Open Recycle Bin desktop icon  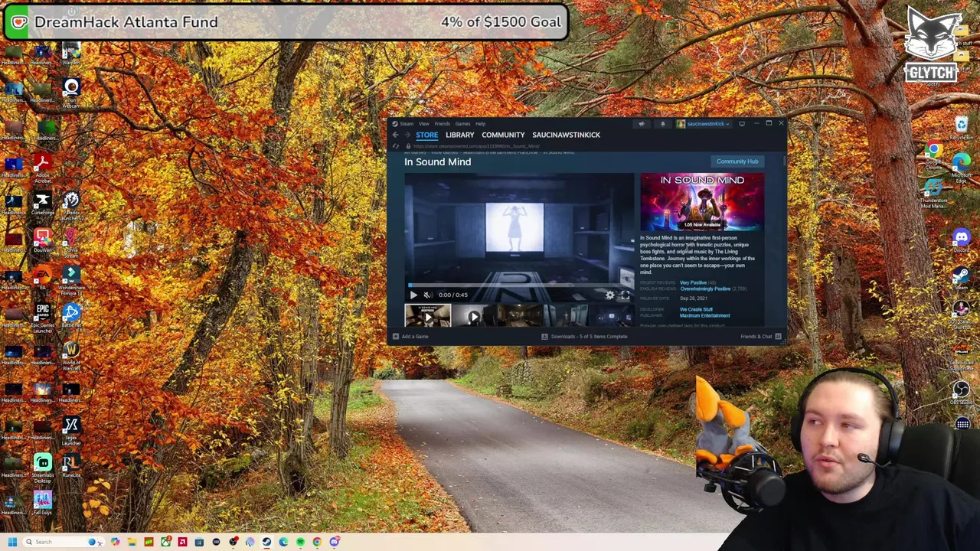[x=962, y=127]
